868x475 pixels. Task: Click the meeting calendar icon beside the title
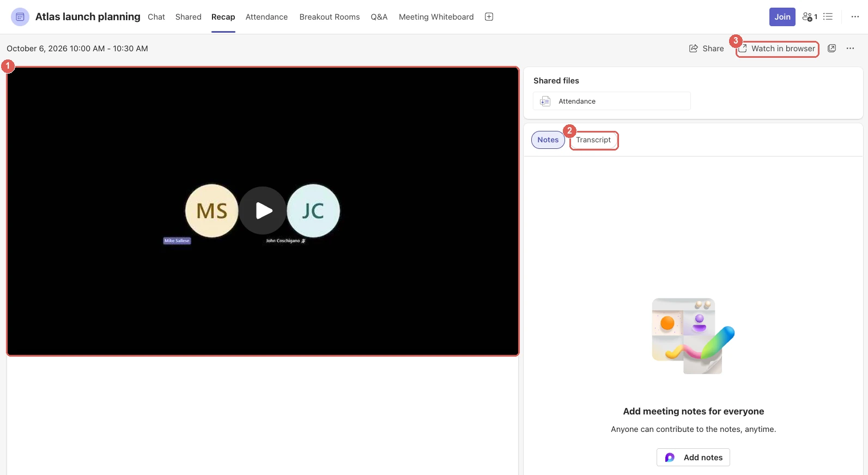click(20, 17)
